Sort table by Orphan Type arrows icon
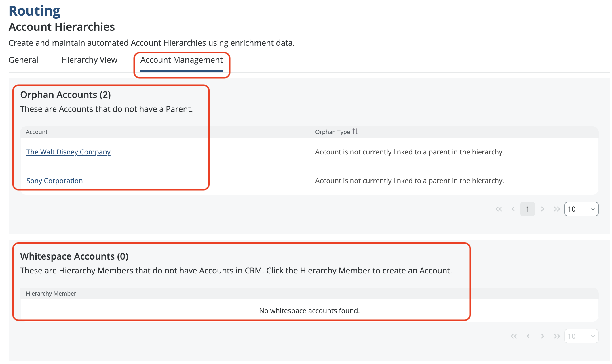The height and width of the screenshot is (364, 612). (355, 131)
